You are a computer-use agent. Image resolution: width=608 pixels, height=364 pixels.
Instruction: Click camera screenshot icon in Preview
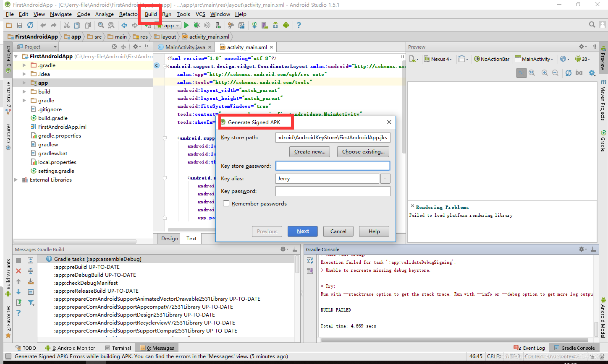pyautogui.click(x=579, y=73)
